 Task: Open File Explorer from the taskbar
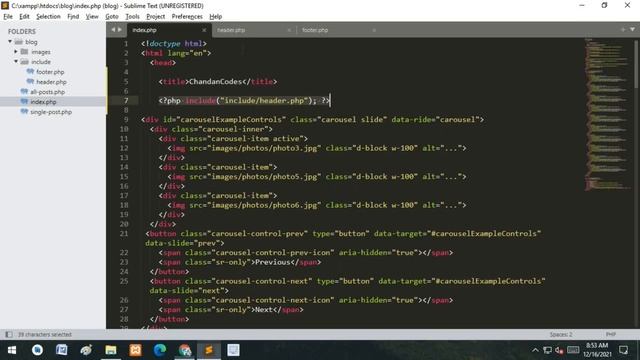tap(111, 350)
